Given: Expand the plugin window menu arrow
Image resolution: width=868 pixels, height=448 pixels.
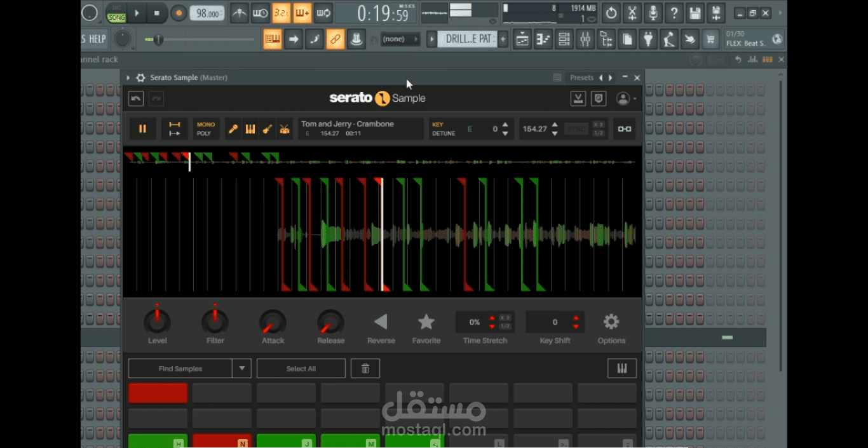Looking at the screenshot, I should tap(128, 78).
